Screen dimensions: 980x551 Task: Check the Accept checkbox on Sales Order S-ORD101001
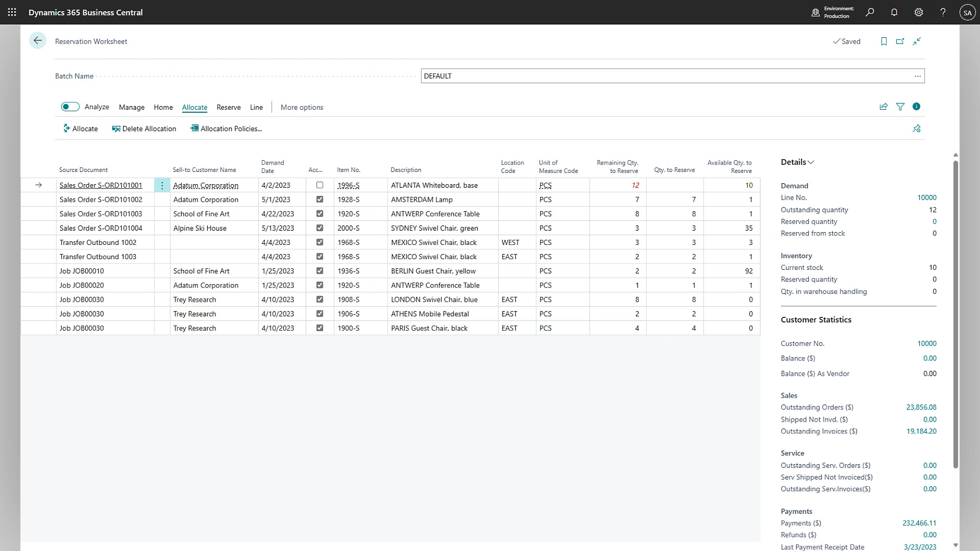point(320,185)
